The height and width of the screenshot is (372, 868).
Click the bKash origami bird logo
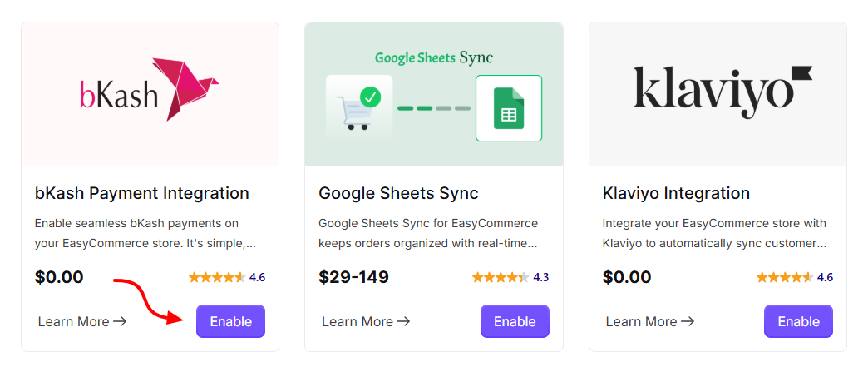pyautogui.click(x=185, y=89)
